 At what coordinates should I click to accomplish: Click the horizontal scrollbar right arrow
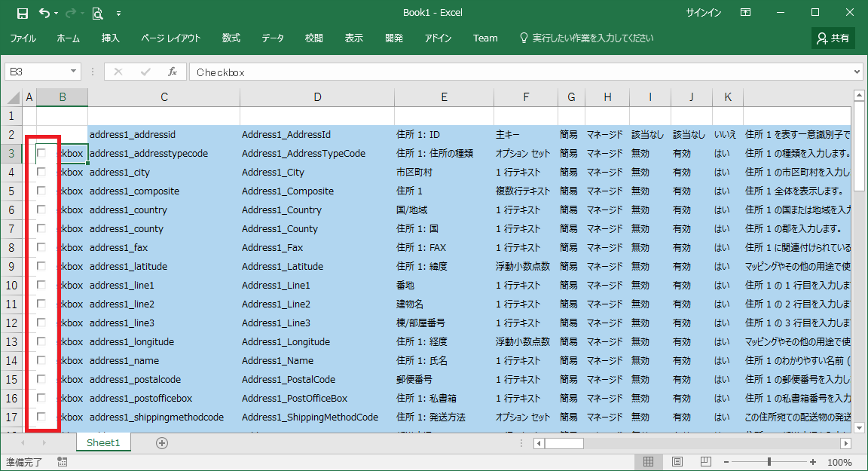tap(845, 443)
